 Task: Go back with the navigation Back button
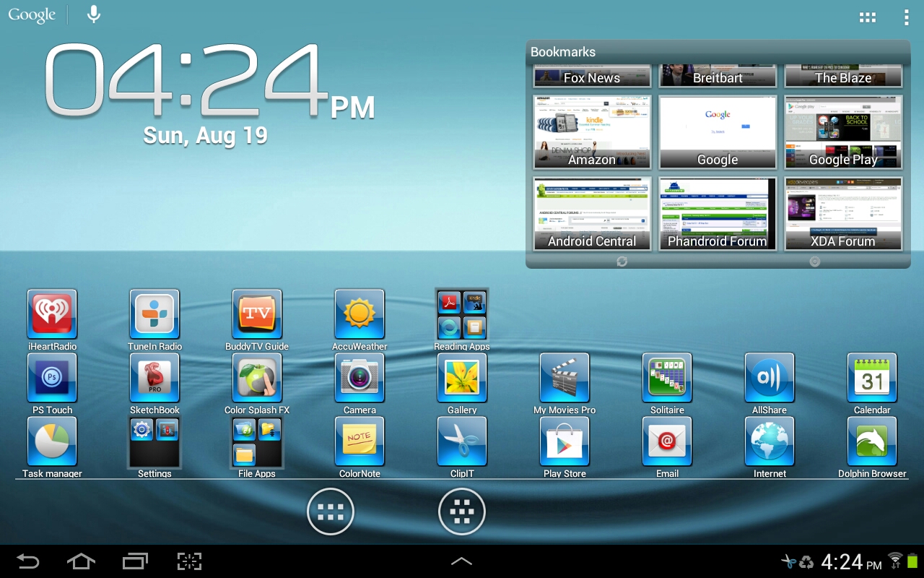(28, 561)
